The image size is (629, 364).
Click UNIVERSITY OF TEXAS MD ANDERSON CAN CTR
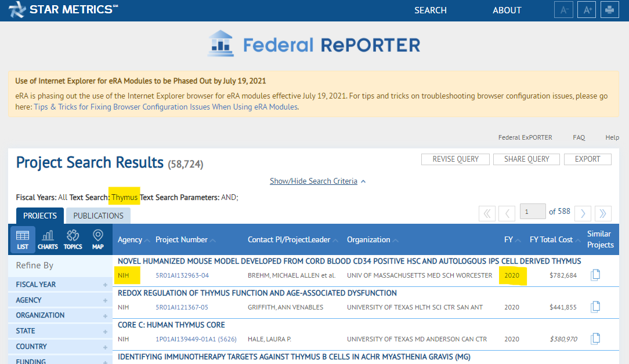[417, 339]
